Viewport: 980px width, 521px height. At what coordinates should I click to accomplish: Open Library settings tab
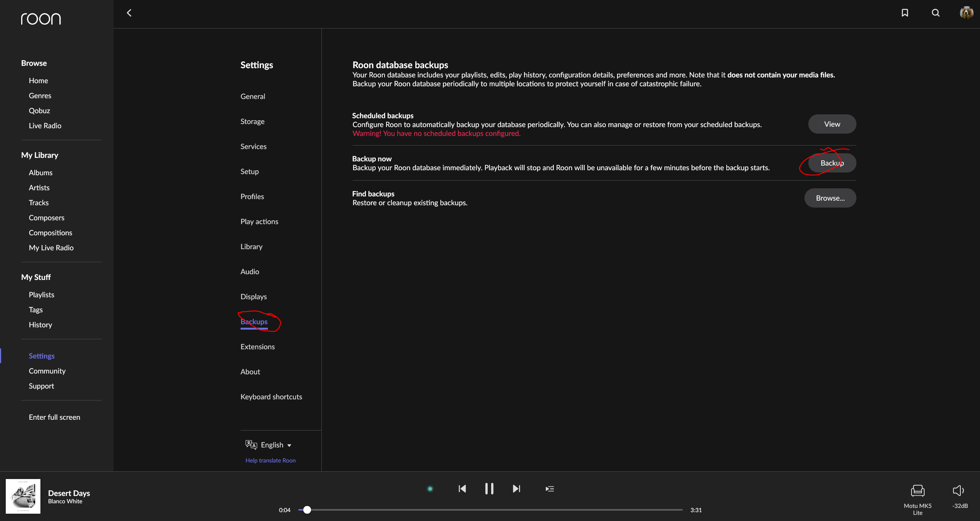pyautogui.click(x=251, y=246)
